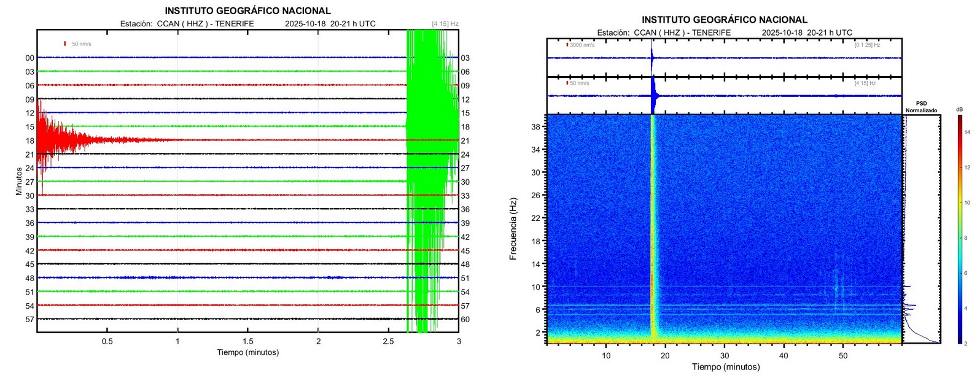980x386 pixels.
Task: Click the Minutos axis label on the left plot
Action: point(18,182)
